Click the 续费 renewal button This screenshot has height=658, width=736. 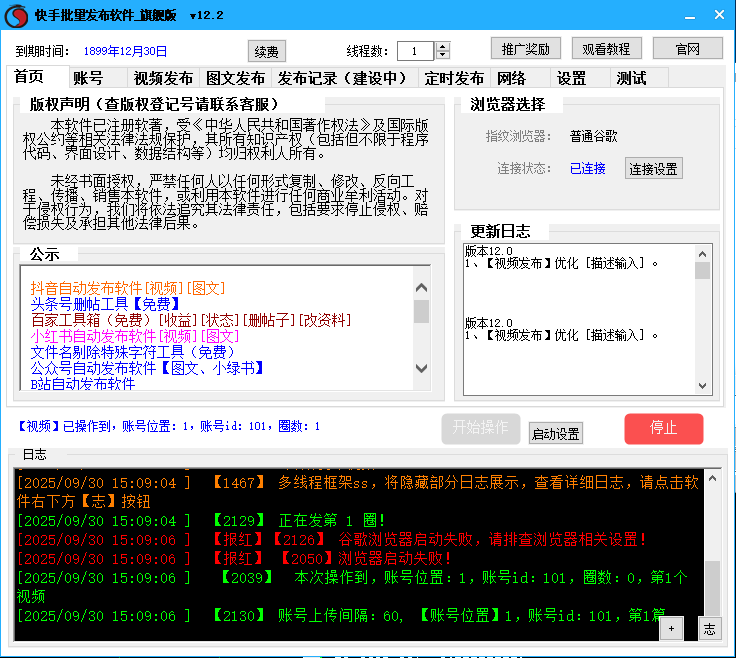pyautogui.click(x=266, y=51)
